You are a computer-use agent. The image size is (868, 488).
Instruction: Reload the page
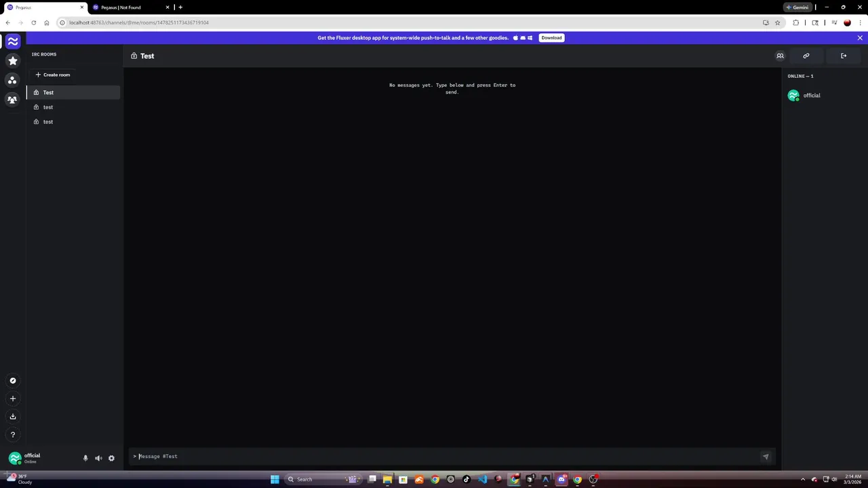33,22
